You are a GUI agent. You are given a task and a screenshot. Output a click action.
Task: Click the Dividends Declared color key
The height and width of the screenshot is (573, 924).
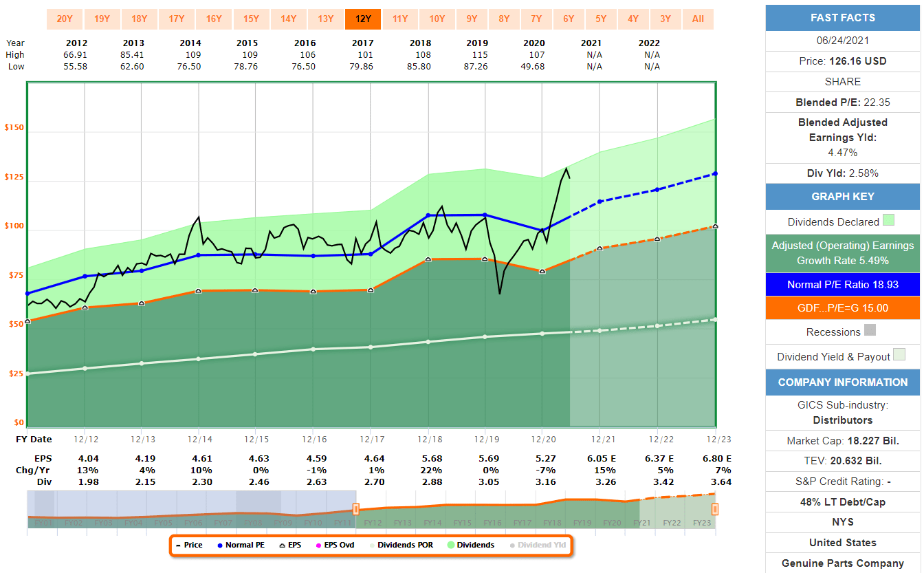(x=888, y=220)
